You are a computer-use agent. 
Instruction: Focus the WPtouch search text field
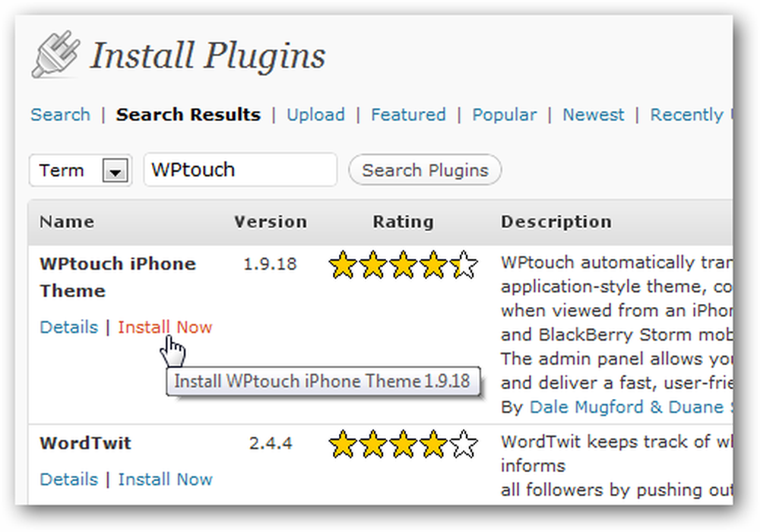240,169
